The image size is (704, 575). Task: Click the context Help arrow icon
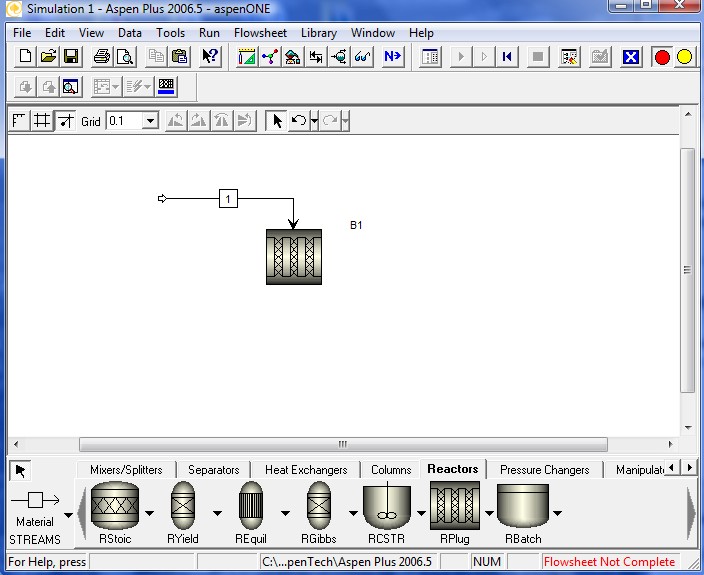pyautogui.click(x=210, y=57)
